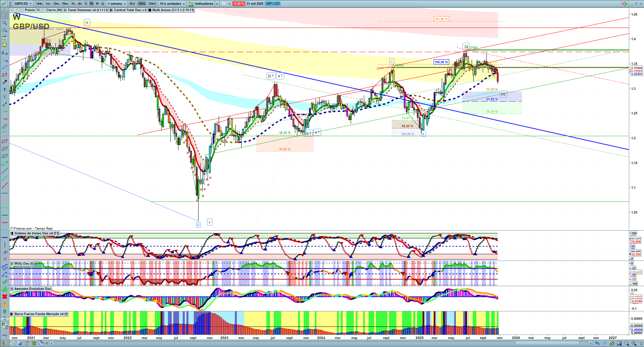This screenshot has width=644, height=347.
Task: Select the boxed T text tool
Action: click(5, 89)
